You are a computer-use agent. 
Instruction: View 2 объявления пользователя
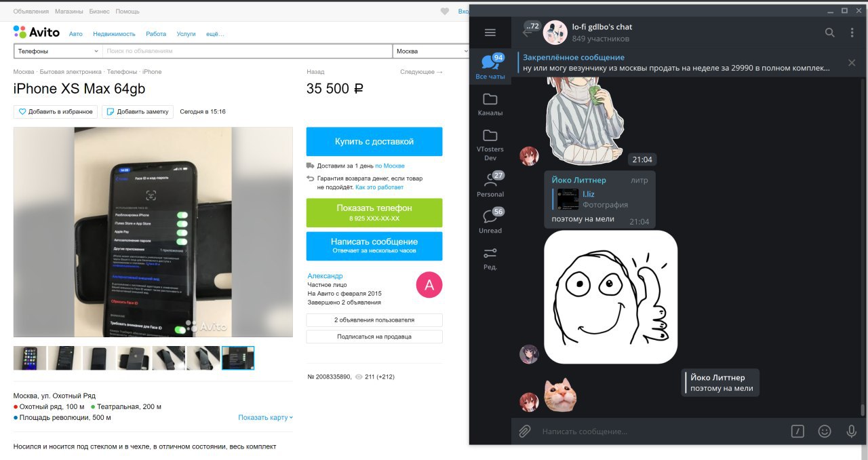374,320
